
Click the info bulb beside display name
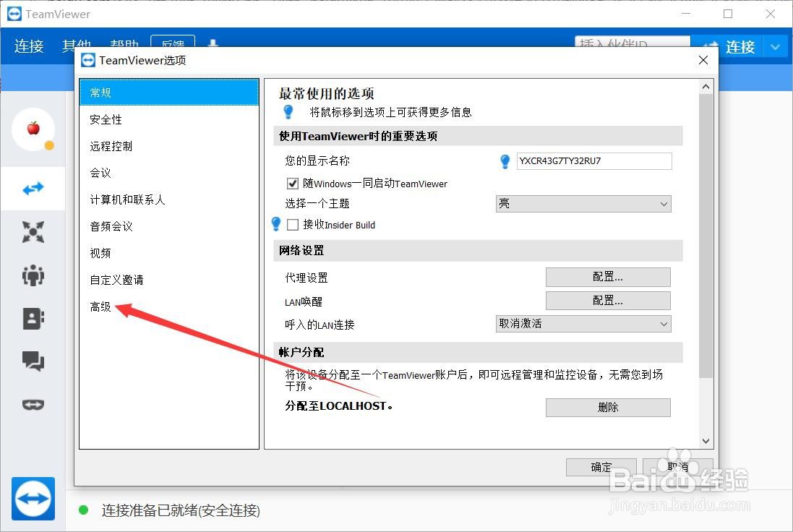coord(505,161)
